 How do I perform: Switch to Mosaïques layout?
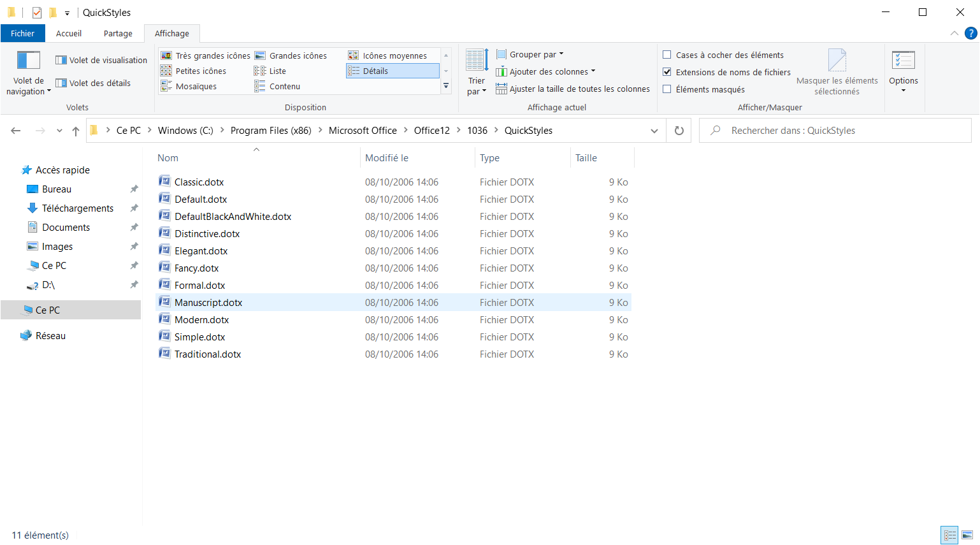point(189,86)
